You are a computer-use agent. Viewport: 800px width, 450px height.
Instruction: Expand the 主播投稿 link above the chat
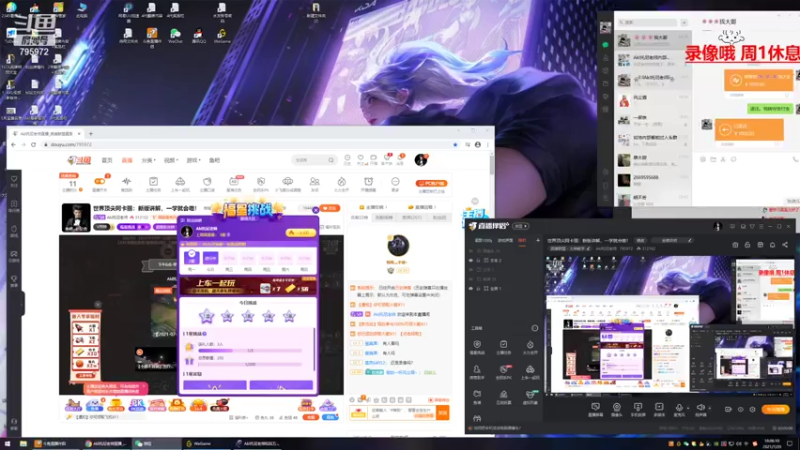[x=373, y=207]
